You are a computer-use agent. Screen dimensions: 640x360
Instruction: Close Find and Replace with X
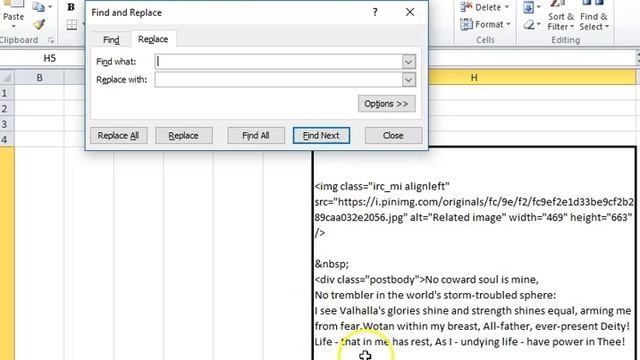[x=410, y=12]
